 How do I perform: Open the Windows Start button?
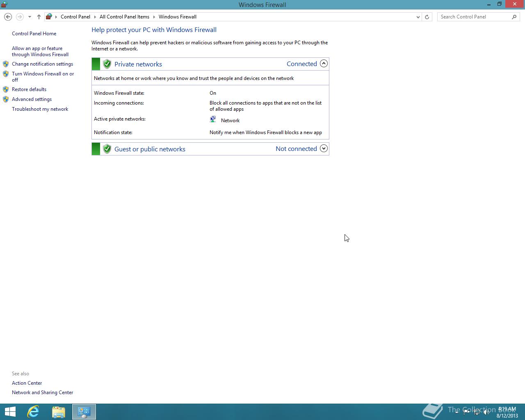click(10, 412)
